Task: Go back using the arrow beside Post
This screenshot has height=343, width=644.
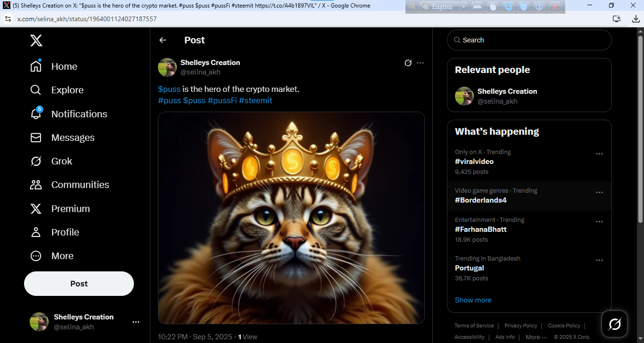Action: (163, 40)
